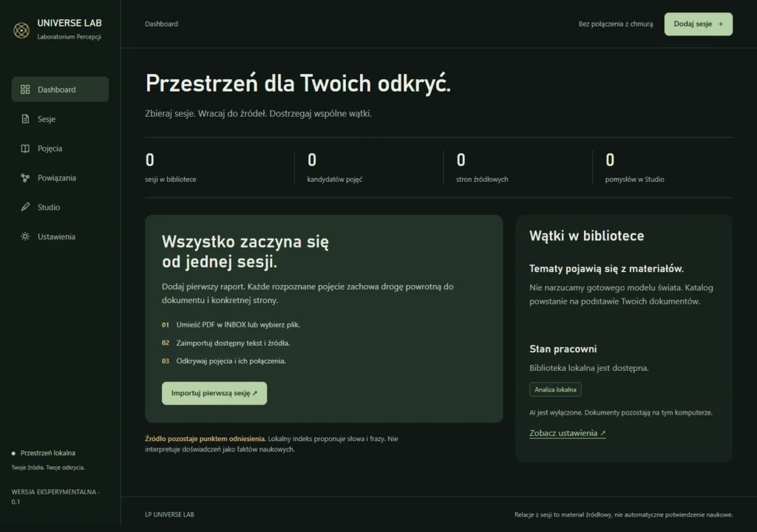The width and height of the screenshot is (757, 532).
Task: Click 'Laboratorium Percepcji' subtitle
Action: point(69,37)
